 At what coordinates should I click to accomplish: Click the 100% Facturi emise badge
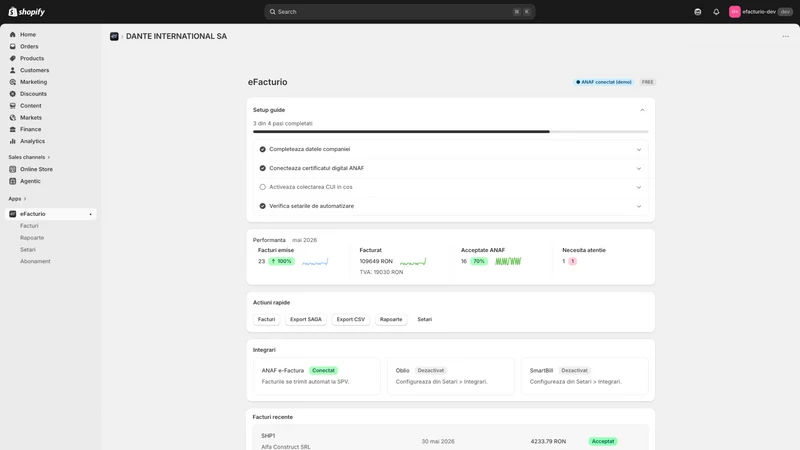(281, 261)
